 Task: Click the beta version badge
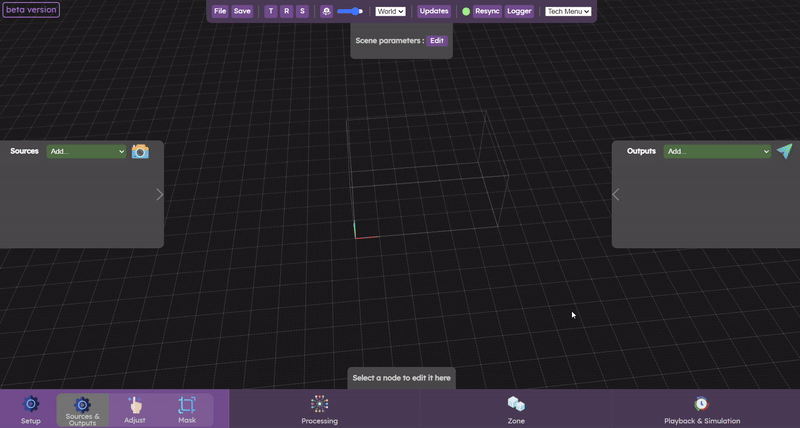(x=31, y=10)
